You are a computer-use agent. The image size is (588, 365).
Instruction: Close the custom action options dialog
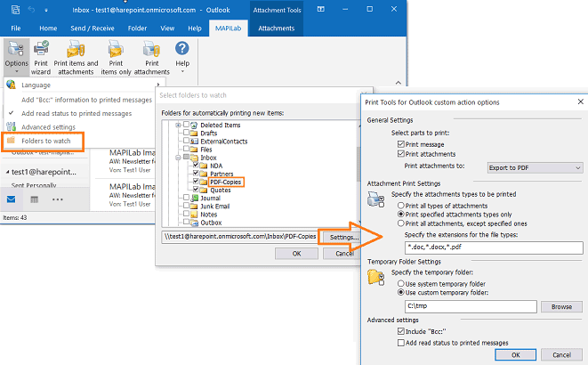point(581,101)
